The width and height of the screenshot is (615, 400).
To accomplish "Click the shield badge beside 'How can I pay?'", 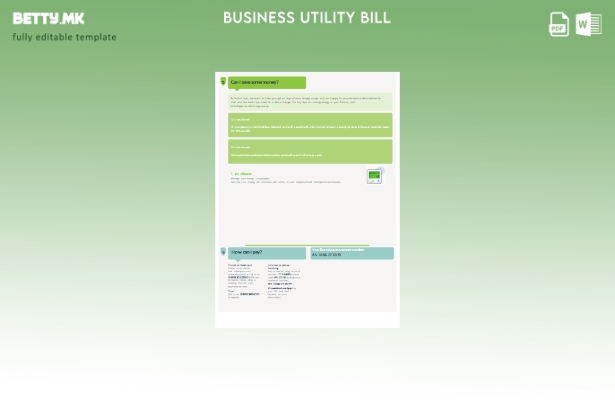I will [222, 252].
